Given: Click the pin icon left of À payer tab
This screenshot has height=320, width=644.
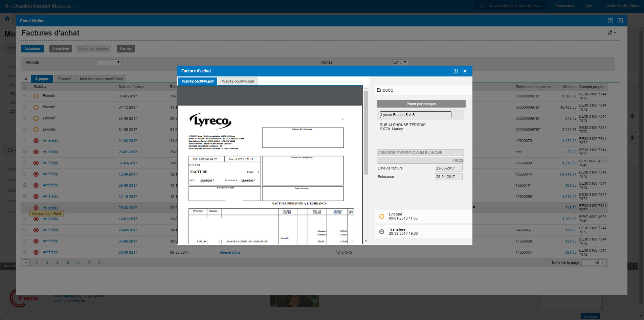Looking at the screenshot, I should [26, 79].
